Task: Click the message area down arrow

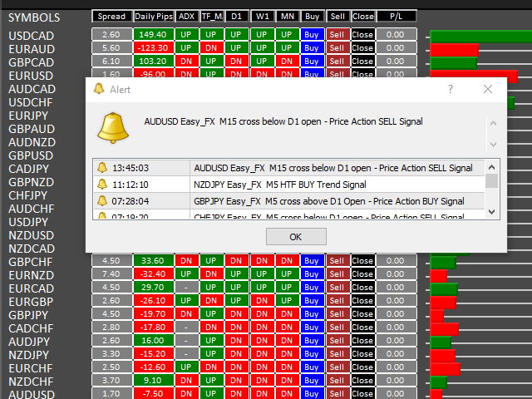Action: (x=493, y=144)
